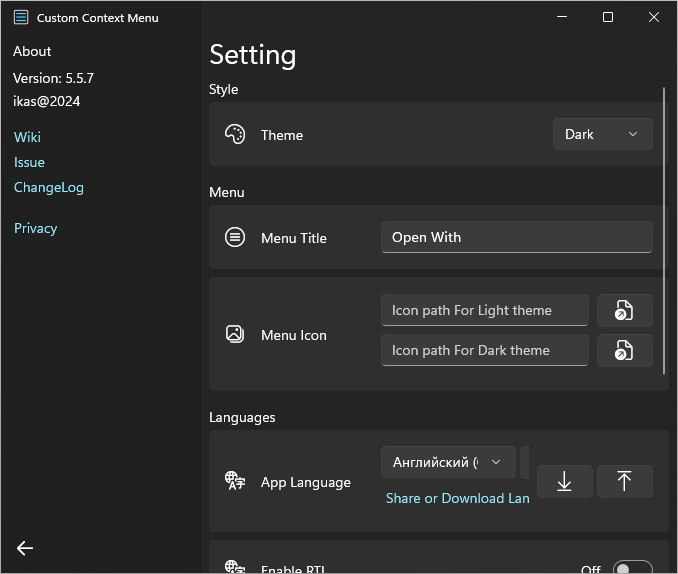Click the Menu Title list icon
The image size is (678, 574).
coord(235,238)
